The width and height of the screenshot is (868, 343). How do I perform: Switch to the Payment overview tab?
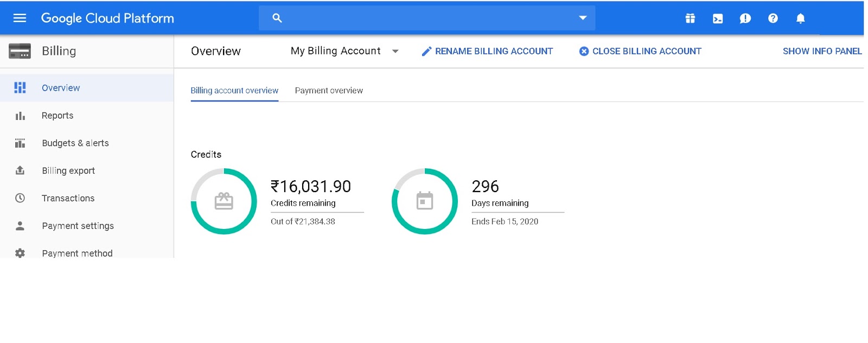coord(329,91)
